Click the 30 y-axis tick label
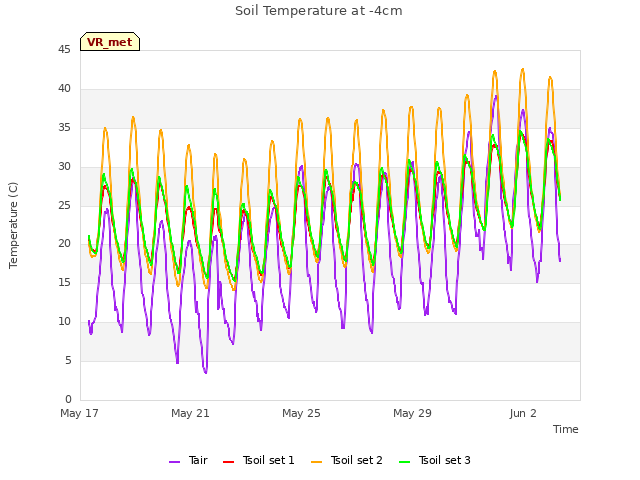 [x=64, y=167]
